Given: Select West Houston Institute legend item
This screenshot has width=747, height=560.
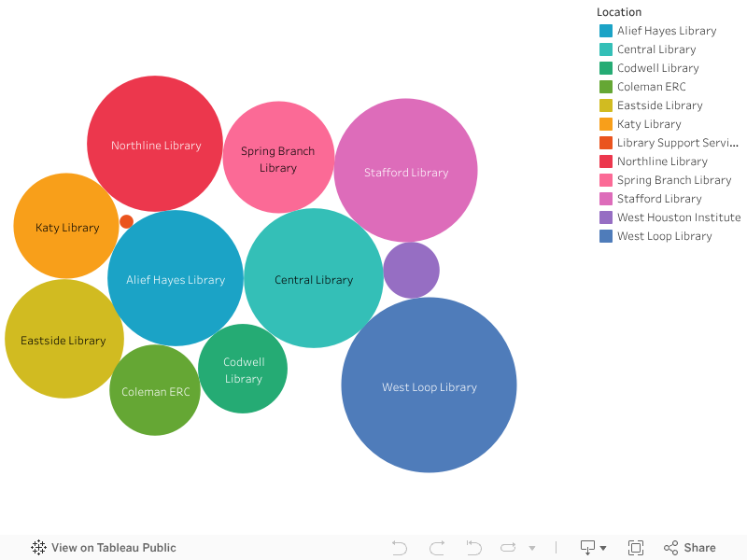Looking at the screenshot, I should point(678,217).
